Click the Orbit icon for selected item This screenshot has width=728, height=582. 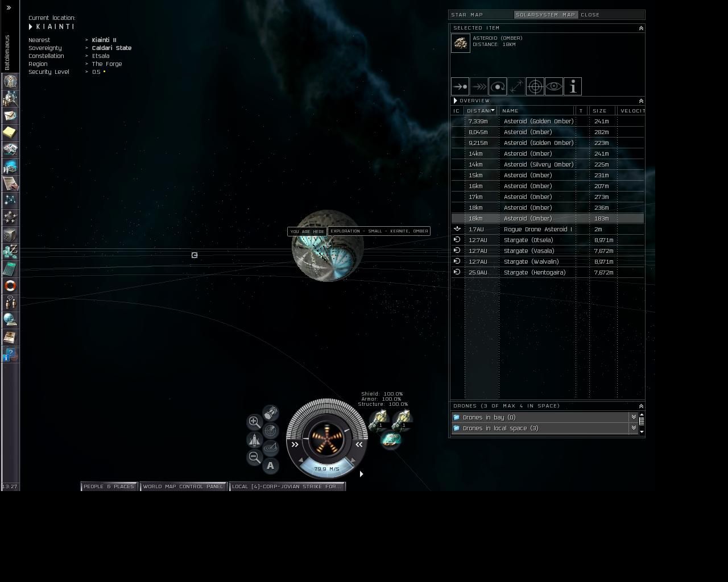[x=498, y=86]
